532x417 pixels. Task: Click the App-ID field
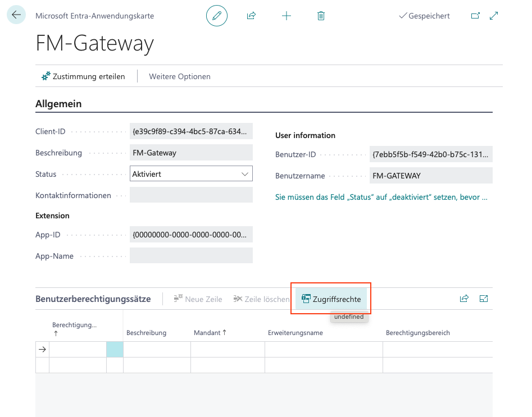point(191,234)
